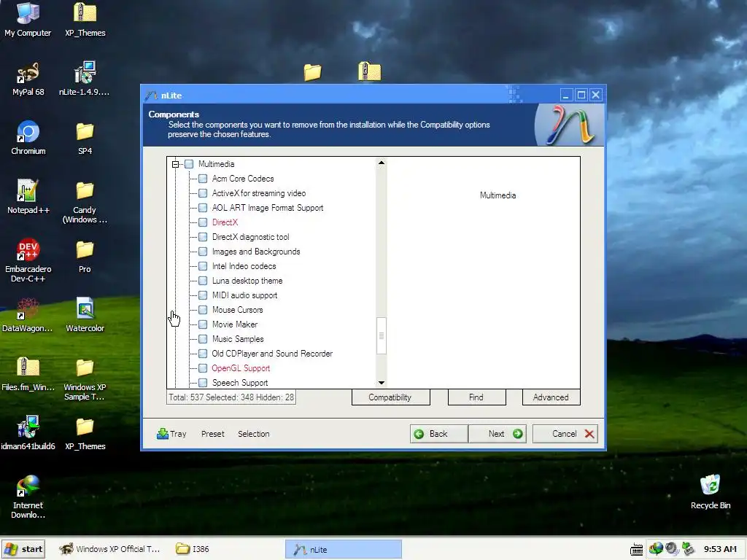747x560 pixels.
Task: Launch Embarcadero Dev-C++ shortcut
Action: (x=28, y=260)
